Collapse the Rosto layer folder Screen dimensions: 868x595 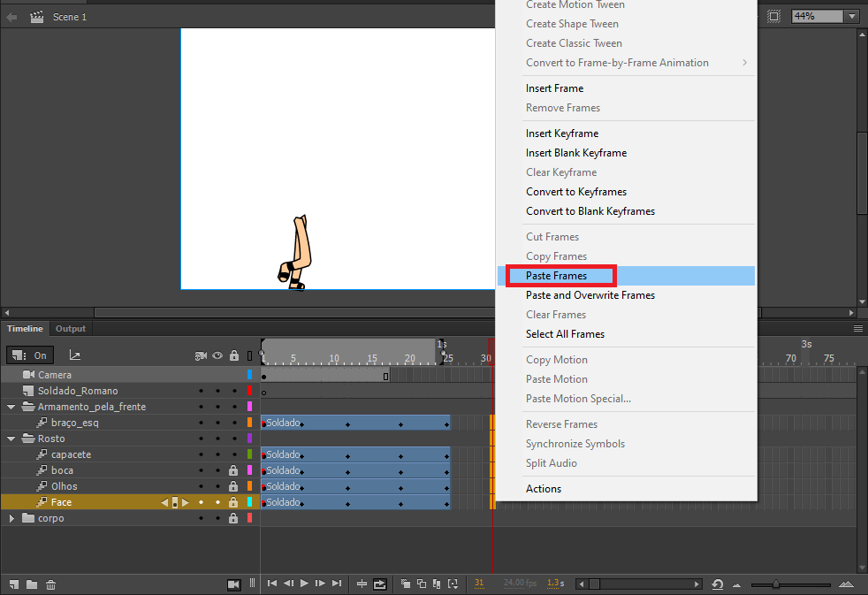(10, 438)
